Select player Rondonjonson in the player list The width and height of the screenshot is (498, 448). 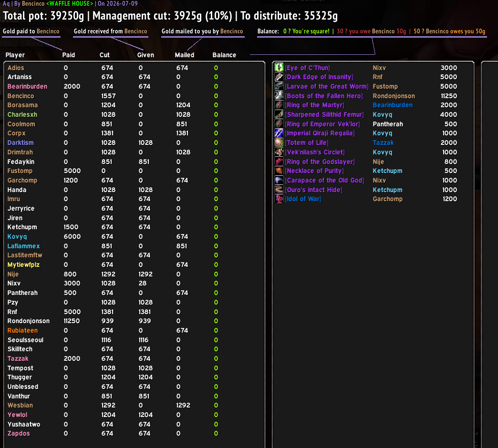pyautogui.click(x=29, y=321)
